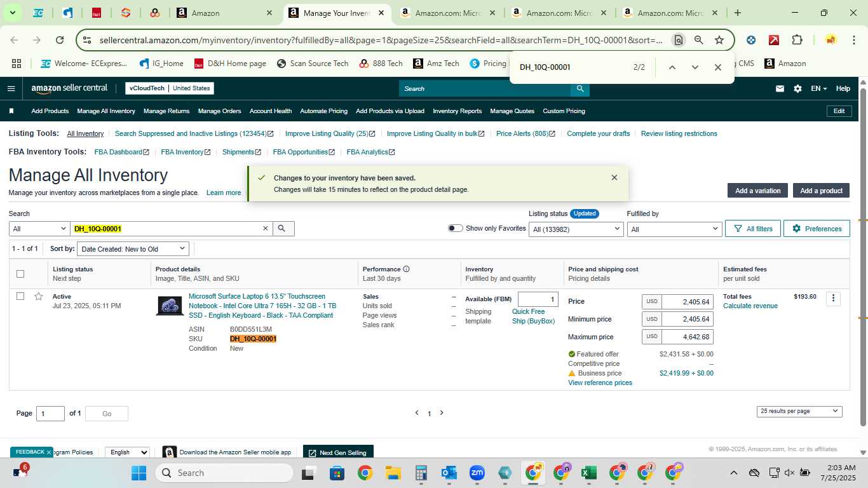The image size is (868, 488).
Task: Open the search field All dropdown
Action: [x=39, y=229]
